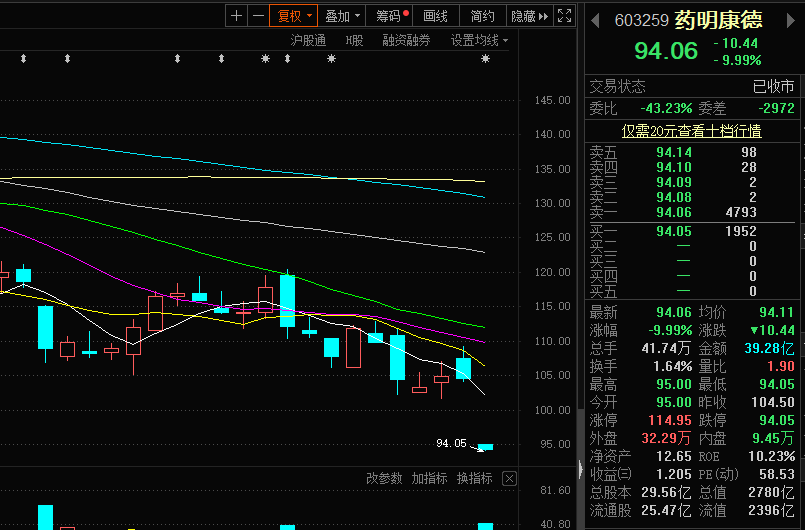Click 加指标 add indicator button

(429, 479)
